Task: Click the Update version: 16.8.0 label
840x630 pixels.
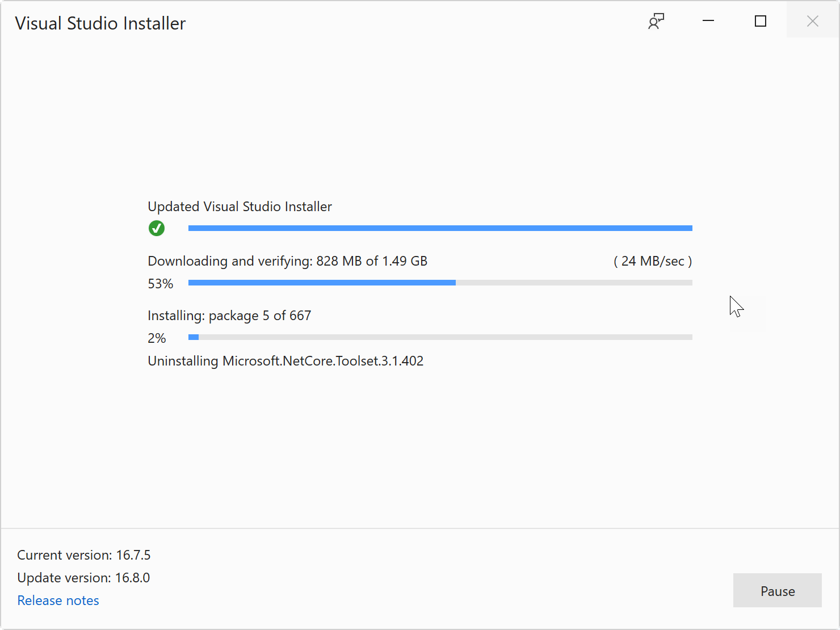Action: pyautogui.click(x=83, y=577)
